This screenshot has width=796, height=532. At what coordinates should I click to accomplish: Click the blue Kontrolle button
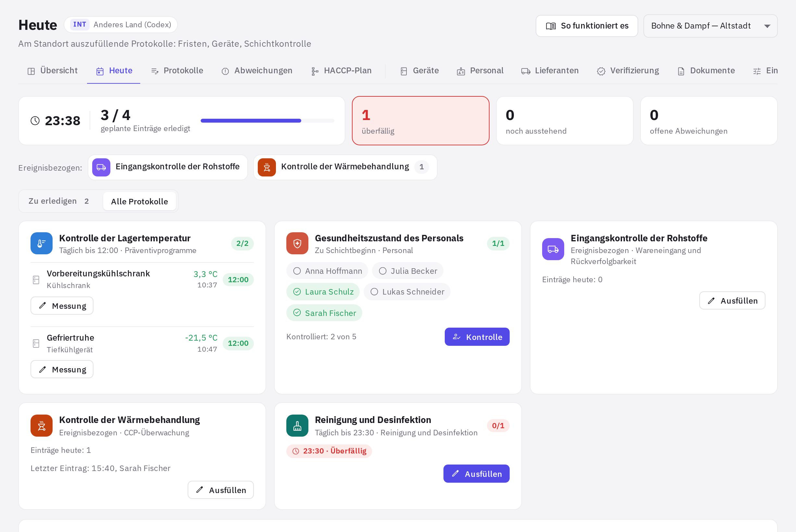point(477,337)
